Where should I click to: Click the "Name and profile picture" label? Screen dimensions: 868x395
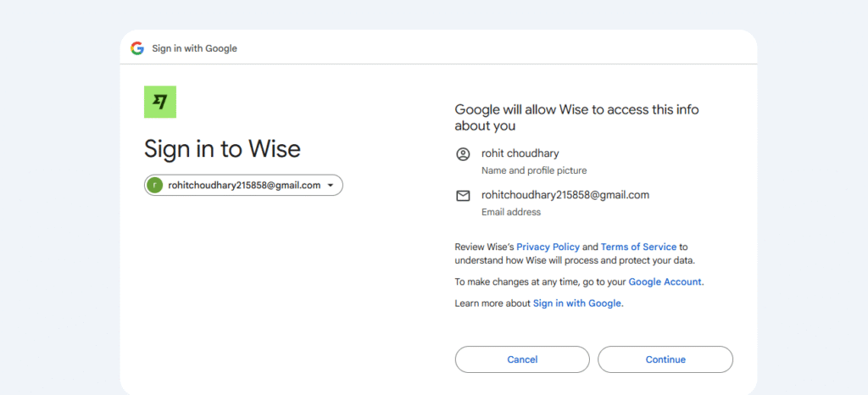point(533,170)
